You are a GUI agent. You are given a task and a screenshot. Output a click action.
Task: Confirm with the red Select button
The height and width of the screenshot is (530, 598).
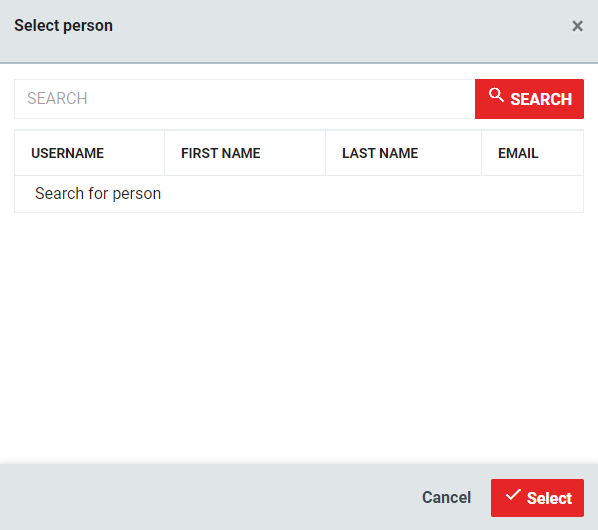click(537, 498)
